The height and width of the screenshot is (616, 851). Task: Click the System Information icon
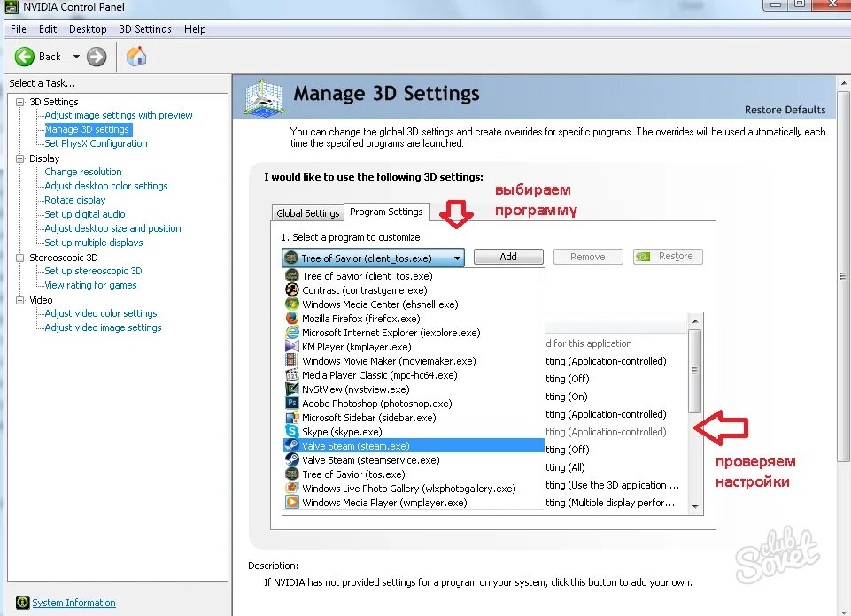point(22,603)
